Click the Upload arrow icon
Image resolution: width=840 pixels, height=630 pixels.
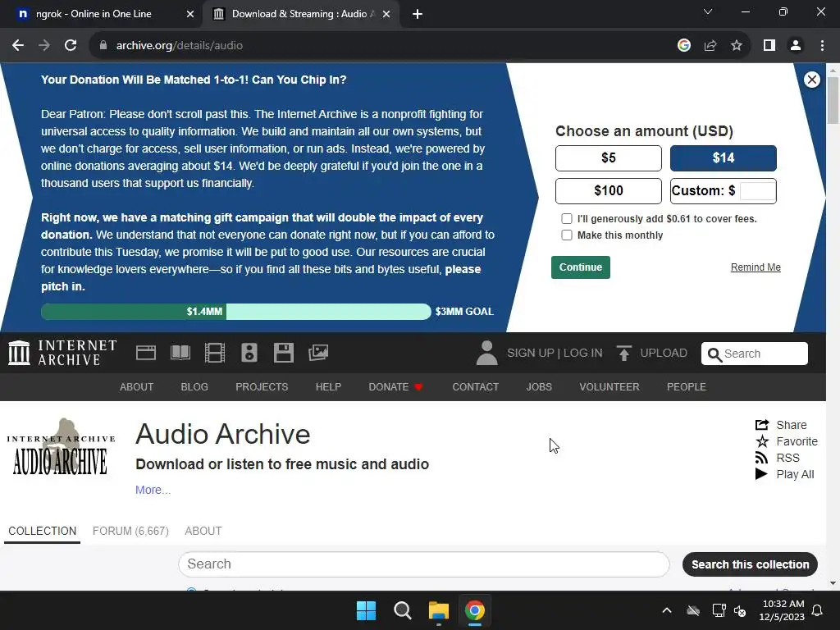[x=623, y=353]
